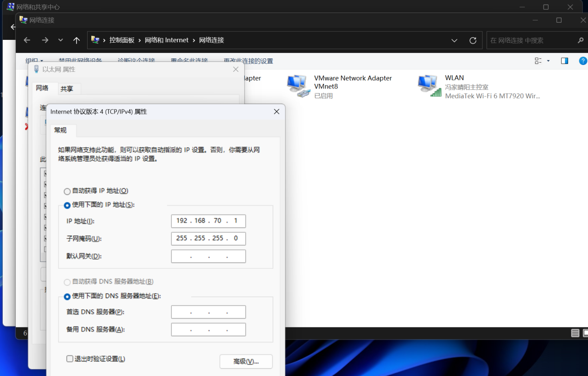Open 高级(V)... advanced settings
This screenshot has width=588, height=376.
pyautogui.click(x=246, y=362)
